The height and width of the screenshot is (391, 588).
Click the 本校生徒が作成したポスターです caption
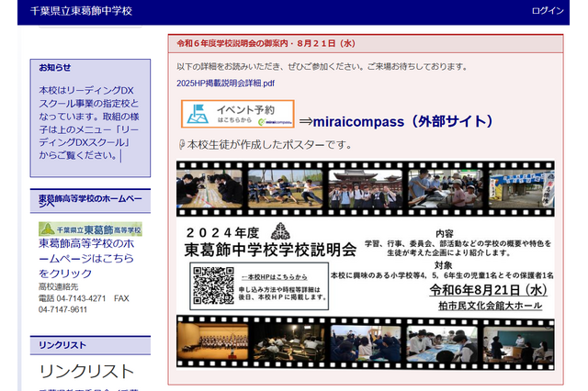click(269, 145)
